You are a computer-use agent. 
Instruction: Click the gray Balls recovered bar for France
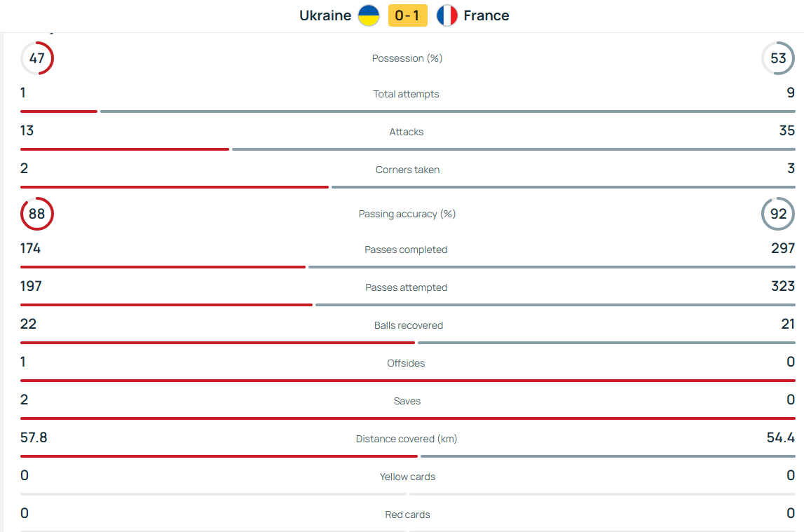606,343
